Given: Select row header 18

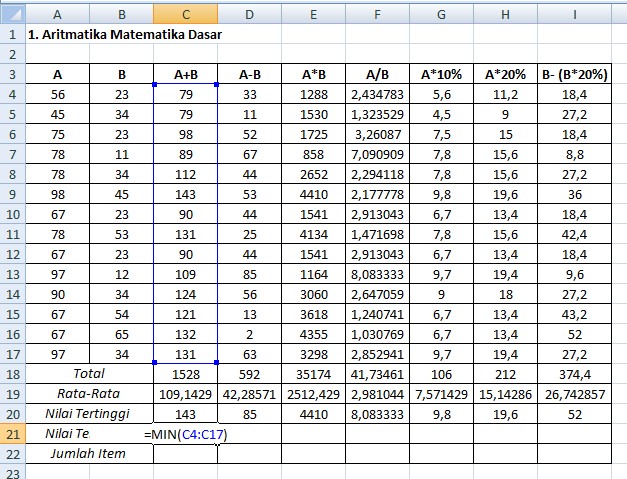Looking at the screenshot, I should click(x=13, y=374).
